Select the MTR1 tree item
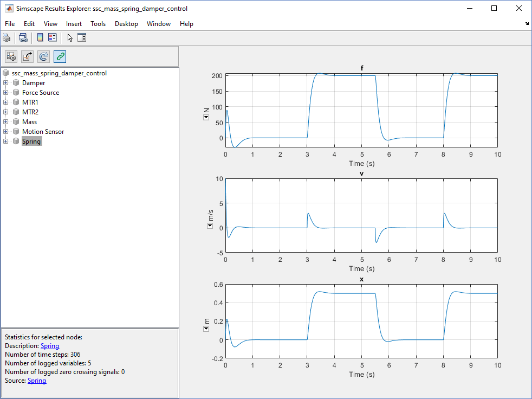This screenshot has height=399, width=532. pyautogui.click(x=30, y=102)
